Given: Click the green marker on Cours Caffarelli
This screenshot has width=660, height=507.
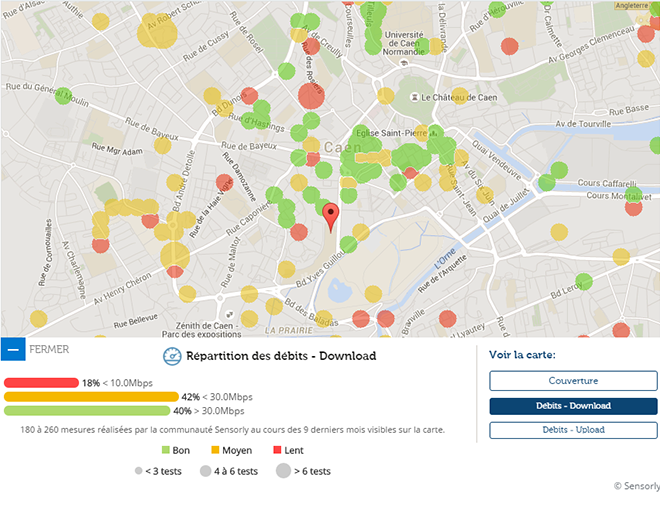Looking at the screenshot, I should [547, 183].
